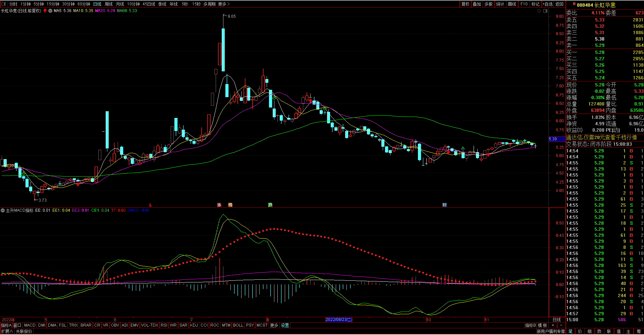Click the red up-arrow next to 长虹华意 title
644x335 pixels.
[45, 11]
